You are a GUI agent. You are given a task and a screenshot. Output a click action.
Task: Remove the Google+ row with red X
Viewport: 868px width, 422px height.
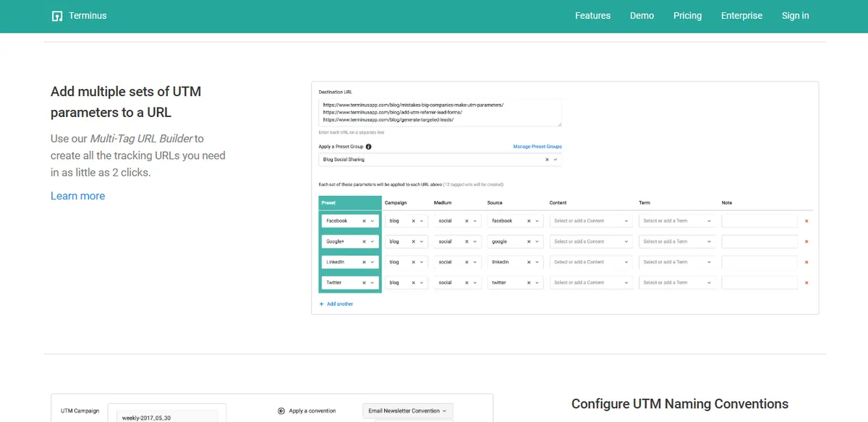pos(807,241)
